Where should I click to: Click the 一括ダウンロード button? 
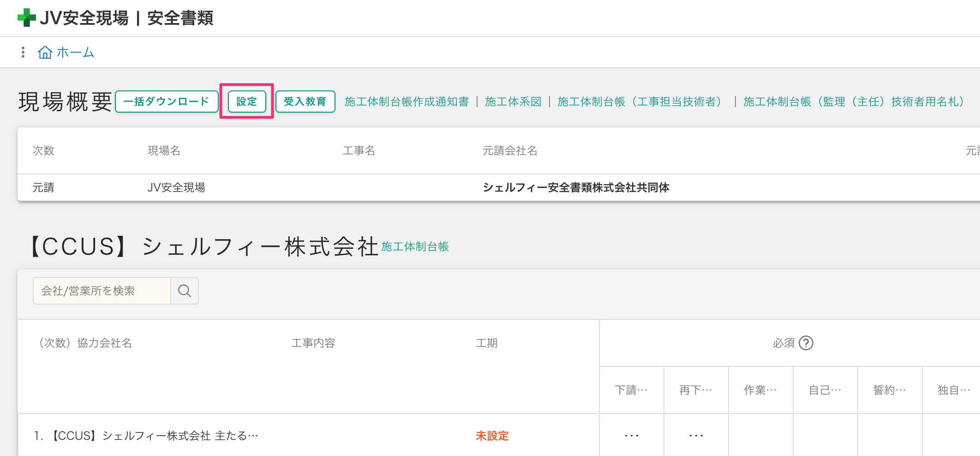pyautogui.click(x=166, y=102)
